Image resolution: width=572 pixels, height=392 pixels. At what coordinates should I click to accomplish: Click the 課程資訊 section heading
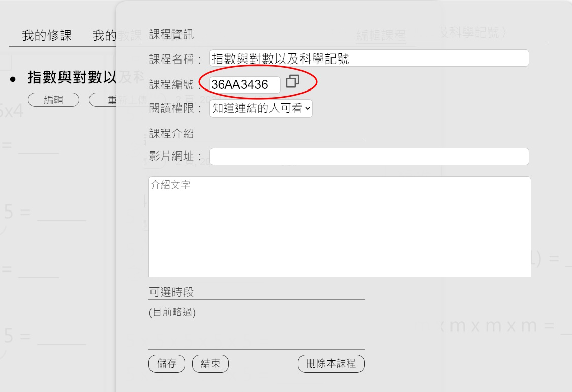pos(171,35)
